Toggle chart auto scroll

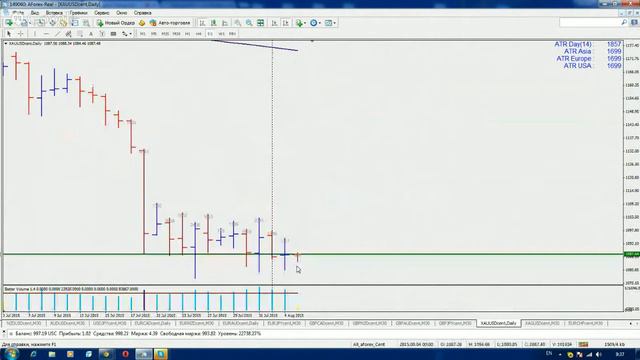[274, 23]
